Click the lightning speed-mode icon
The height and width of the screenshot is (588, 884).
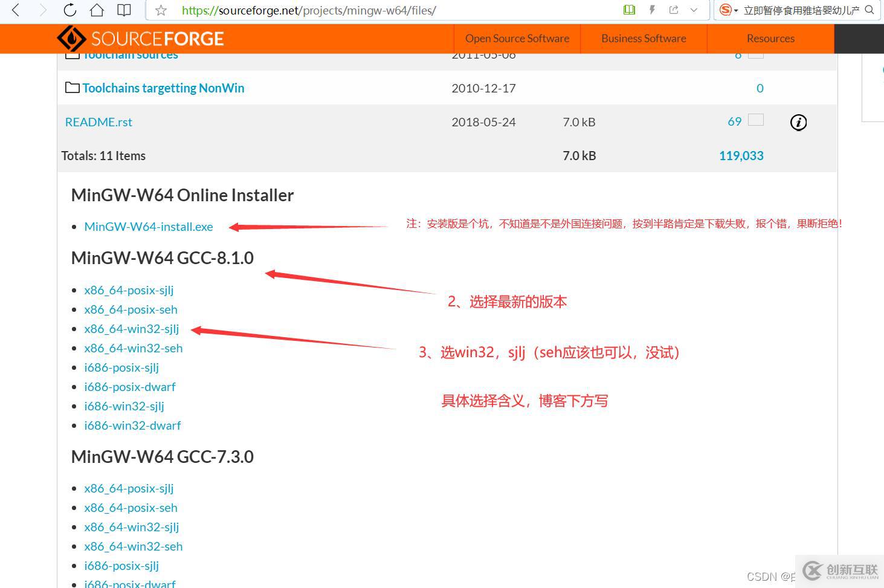coord(652,10)
